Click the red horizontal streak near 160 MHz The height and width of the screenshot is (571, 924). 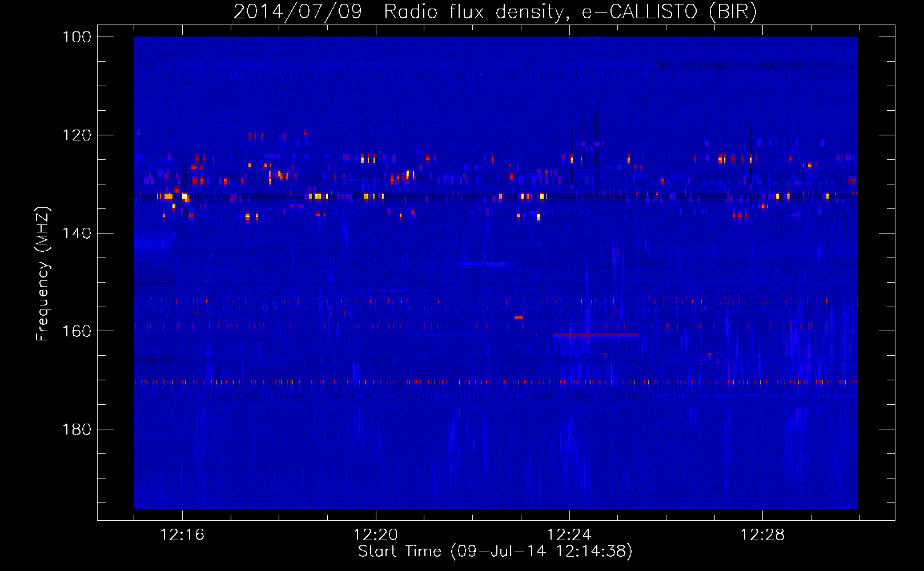596,335
